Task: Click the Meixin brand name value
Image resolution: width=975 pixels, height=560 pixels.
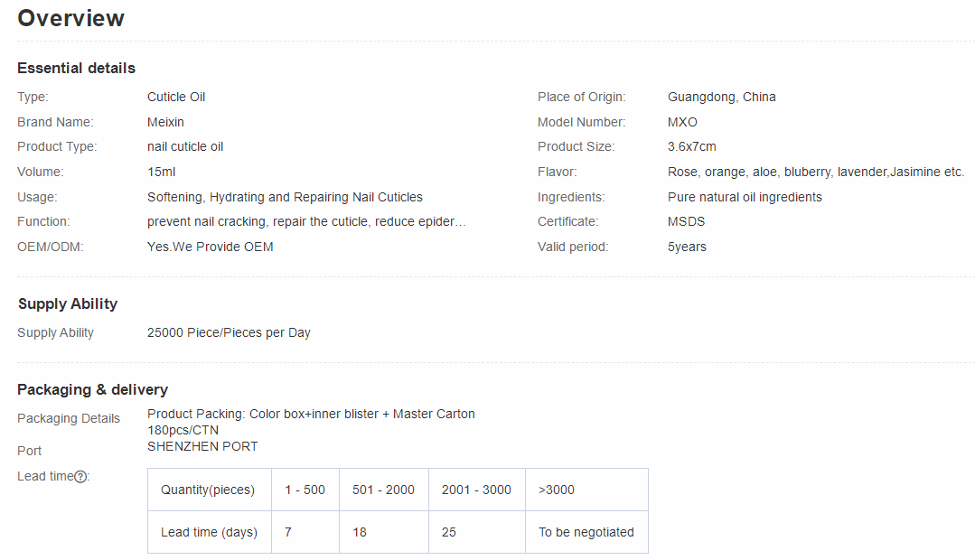Action: click(165, 122)
